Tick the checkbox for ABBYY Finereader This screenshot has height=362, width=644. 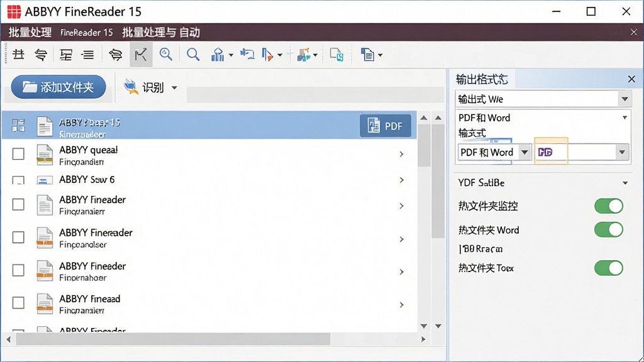pyautogui.click(x=18, y=237)
